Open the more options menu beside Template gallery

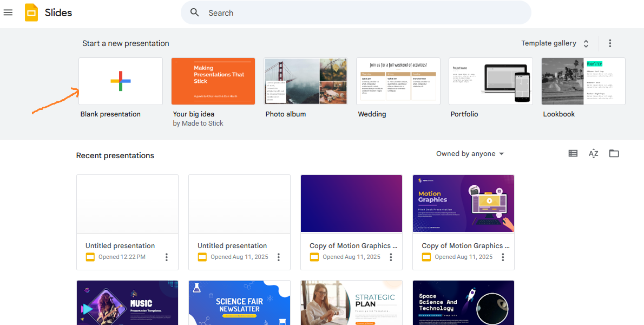coord(610,43)
